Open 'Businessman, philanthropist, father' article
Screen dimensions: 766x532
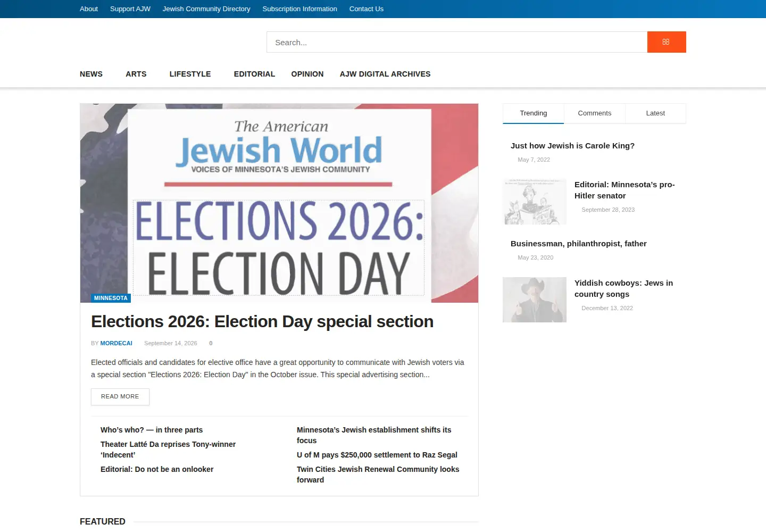pos(579,244)
